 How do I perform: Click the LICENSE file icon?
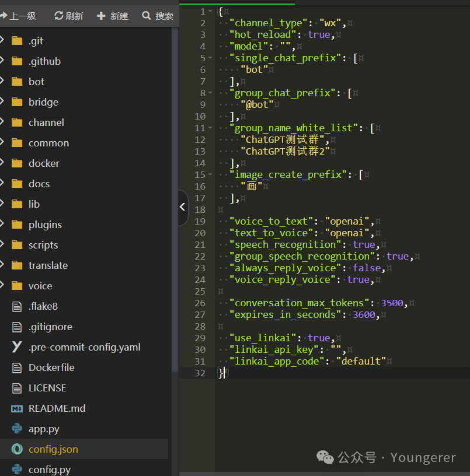(17, 388)
